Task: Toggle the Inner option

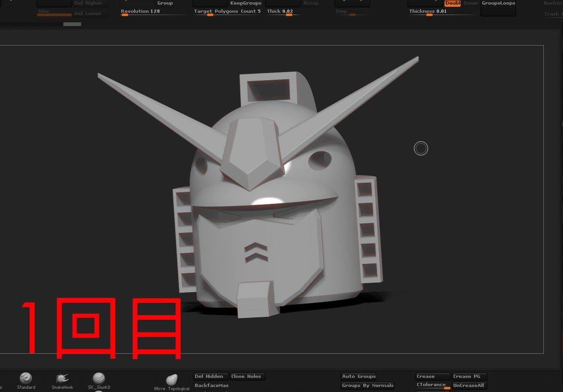Action: click(471, 3)
